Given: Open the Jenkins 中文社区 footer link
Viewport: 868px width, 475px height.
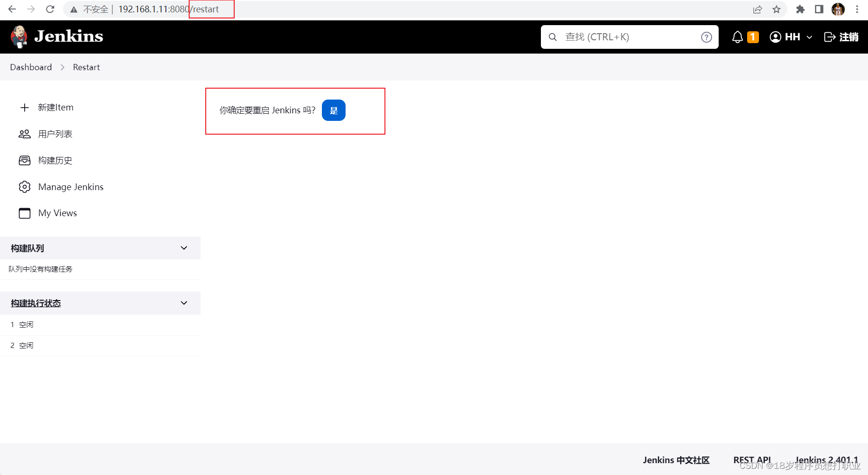Looking at the screenshot, I should (x=676, y=460).
